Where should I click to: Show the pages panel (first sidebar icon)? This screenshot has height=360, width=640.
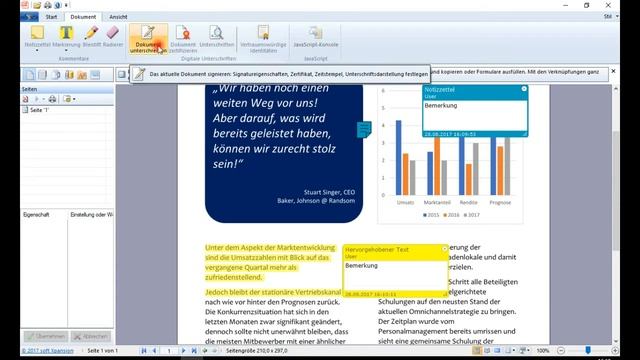tap(29, 75)
